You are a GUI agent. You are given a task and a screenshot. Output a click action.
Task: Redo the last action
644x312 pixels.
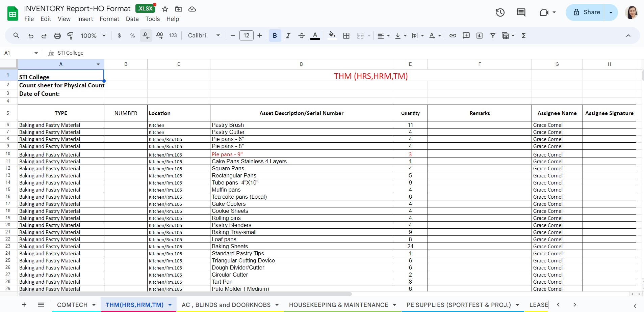(x=44, y=35)
